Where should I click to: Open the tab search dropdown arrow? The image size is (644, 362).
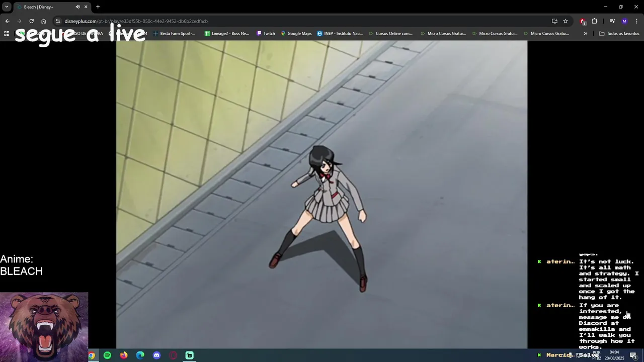(7, 7)
